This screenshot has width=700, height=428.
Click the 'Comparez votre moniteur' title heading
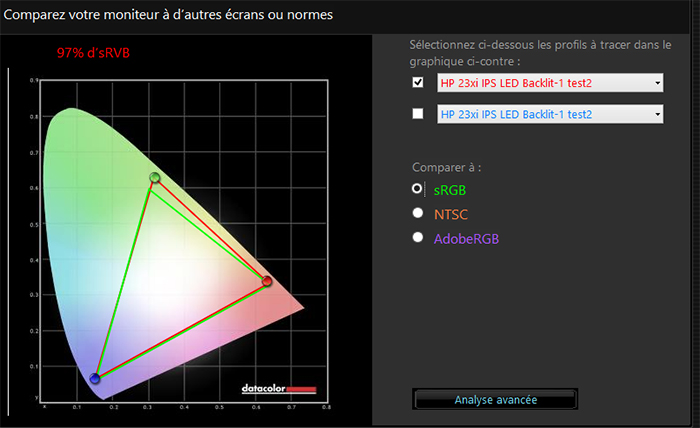(170, 16)
